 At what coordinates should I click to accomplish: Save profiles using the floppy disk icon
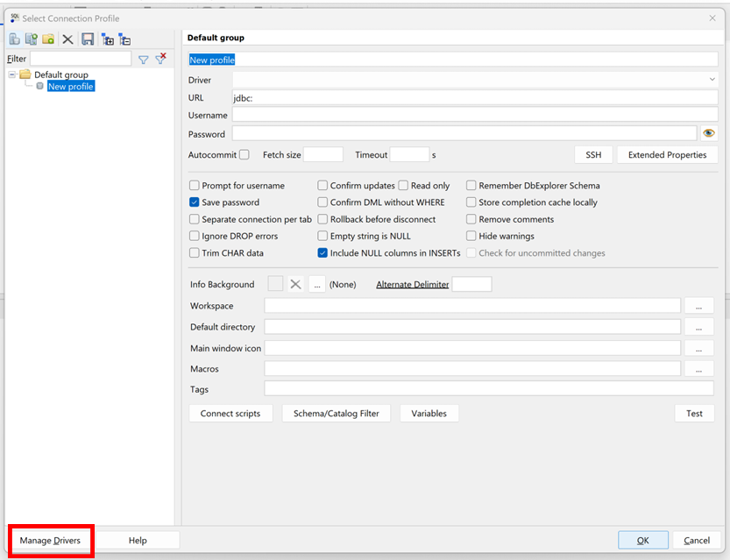[x=88, y=39]
